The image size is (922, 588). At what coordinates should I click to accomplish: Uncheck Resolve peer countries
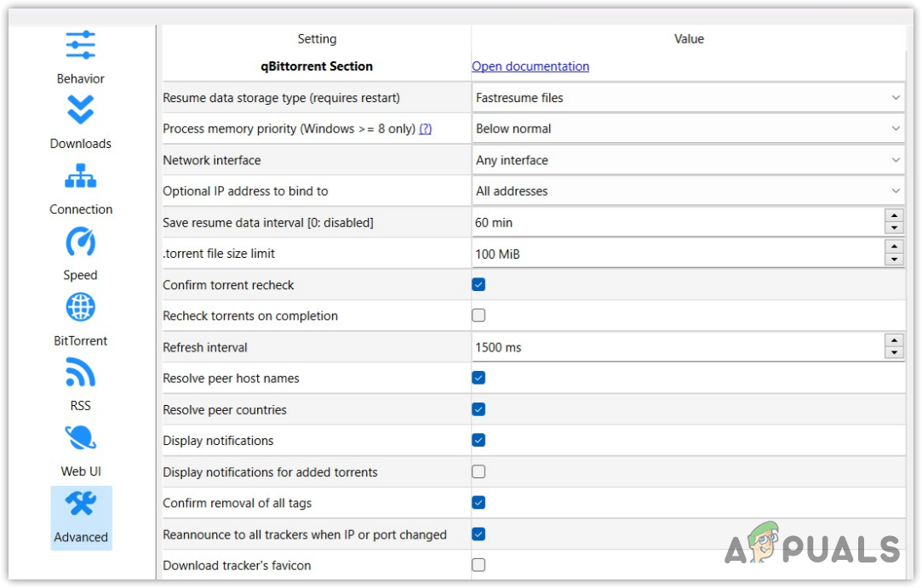(x=478, y=409)
